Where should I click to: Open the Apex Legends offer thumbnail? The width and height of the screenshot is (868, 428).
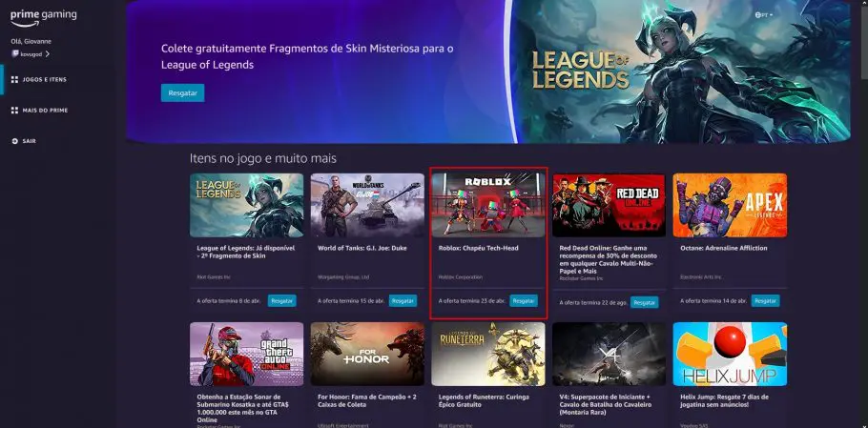pos(730,205)
